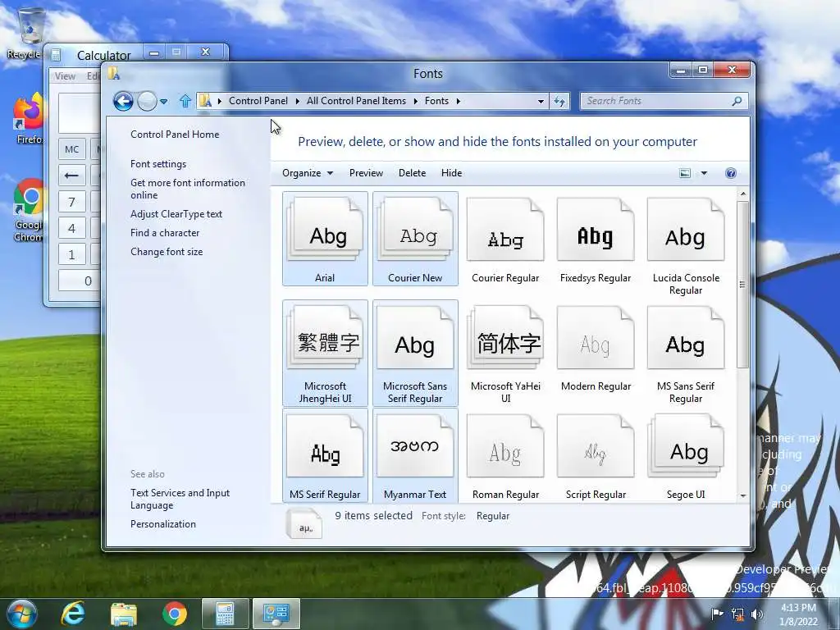Select the Segoe UI font icon

click(685, 445)
